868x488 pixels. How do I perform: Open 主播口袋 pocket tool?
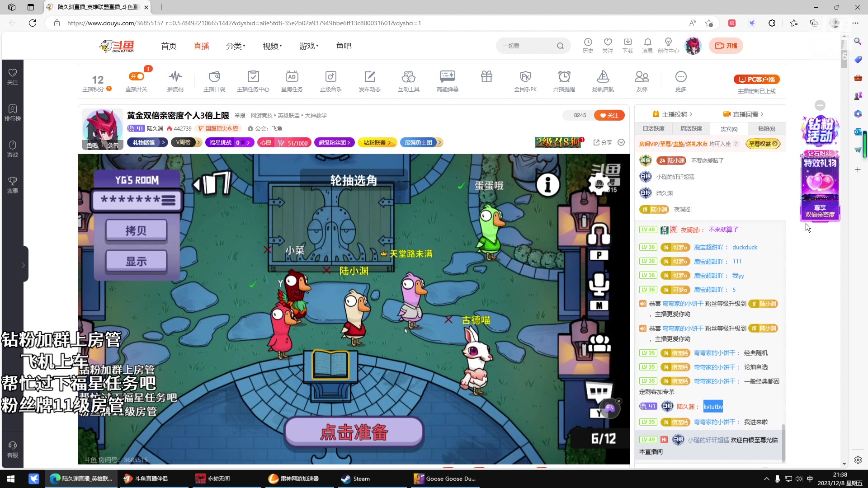click(x=214, y=81)
